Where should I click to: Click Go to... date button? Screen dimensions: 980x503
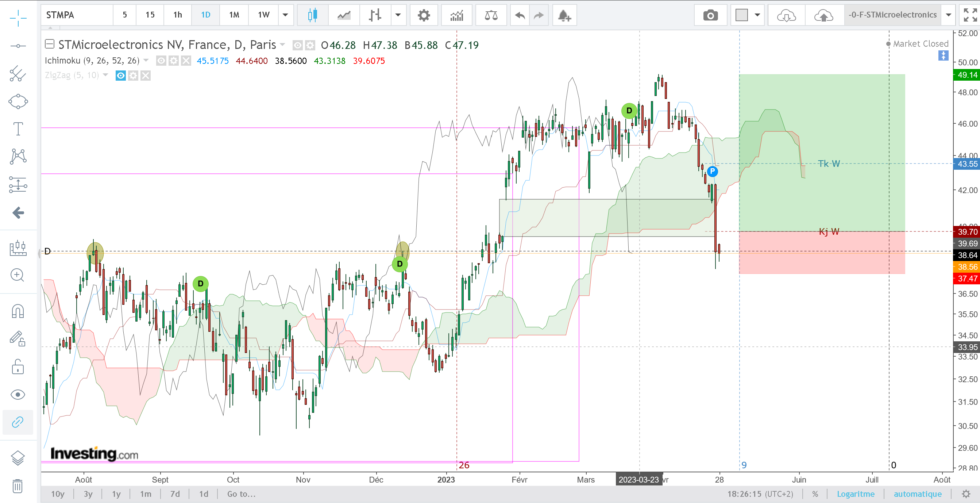pos(242,494)
